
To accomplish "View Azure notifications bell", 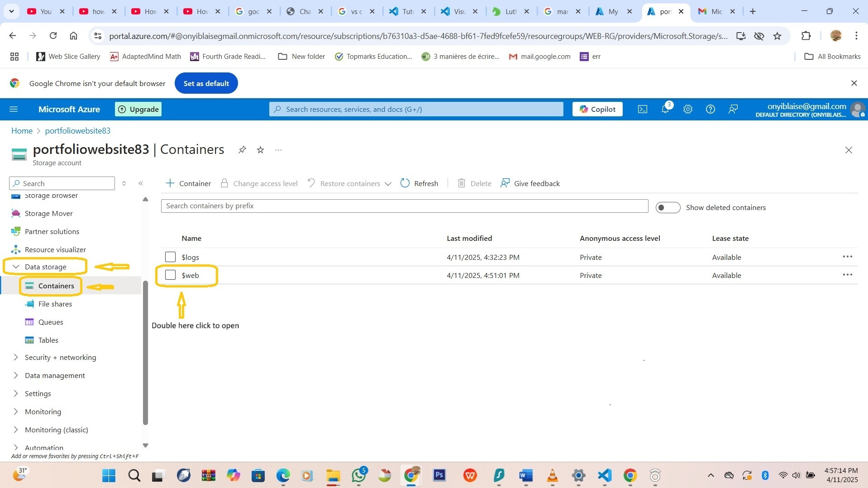I will pyautogui.click(x=665, y=109).
